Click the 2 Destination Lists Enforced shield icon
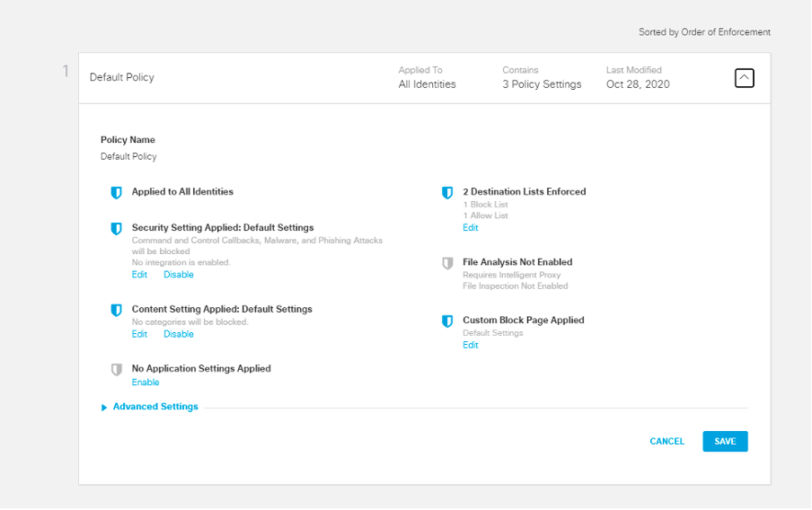This screenshot has height=510, width=812. [x=447, y=192]
